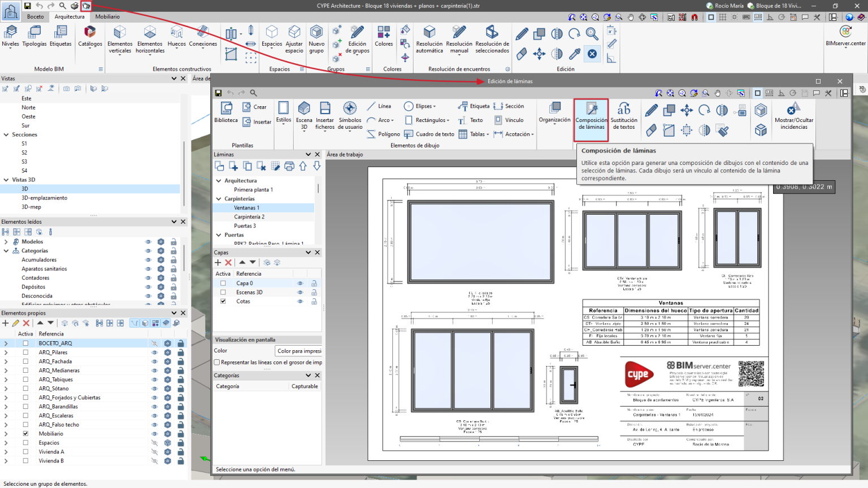Select the Elementos verticales tool
Image resolution: width=868 pixels, height=488 pixels.
(120, 40)
